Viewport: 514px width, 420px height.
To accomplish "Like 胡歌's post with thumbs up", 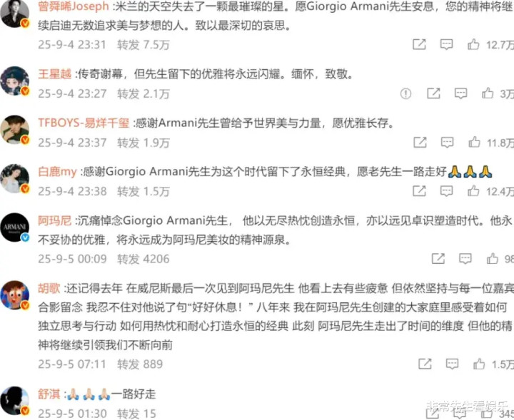I will coord(479,364).
